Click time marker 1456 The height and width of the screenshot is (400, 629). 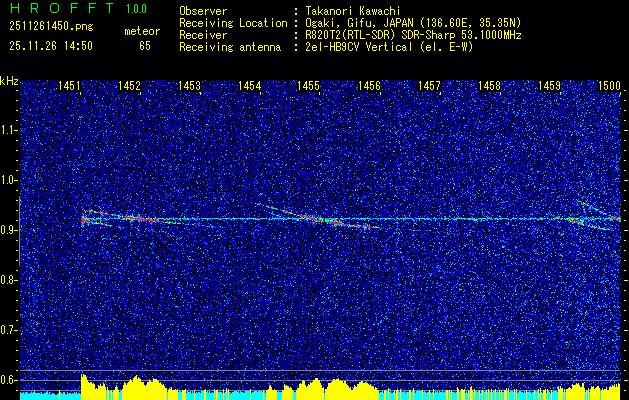coord(369,85)
